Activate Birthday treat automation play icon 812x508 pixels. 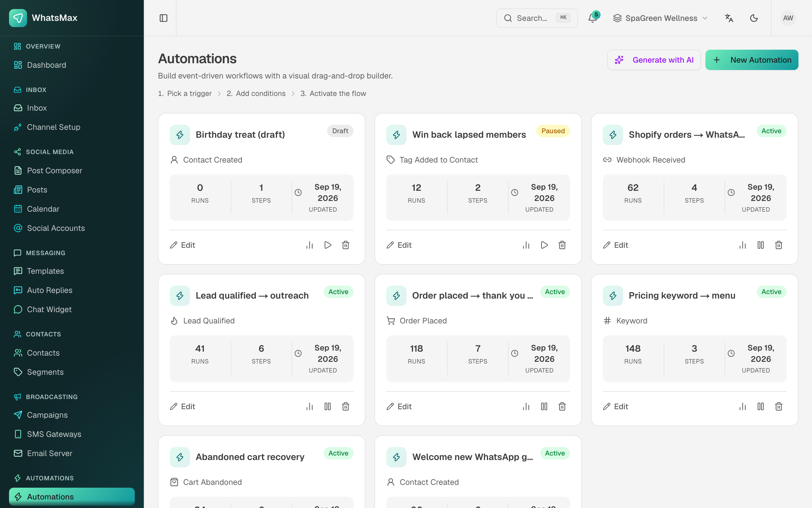(328, 245)
